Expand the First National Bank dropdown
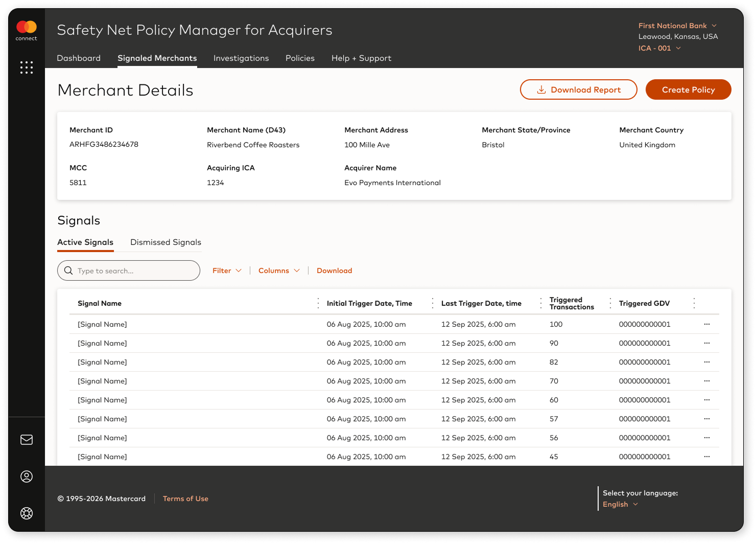 [x=678, y=26]
